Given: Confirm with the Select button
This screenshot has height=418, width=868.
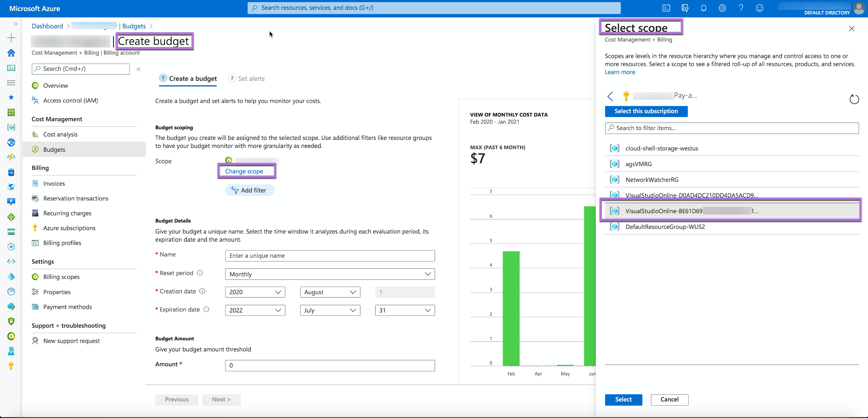Looking at the screenshot, I should tap(624, 400).
